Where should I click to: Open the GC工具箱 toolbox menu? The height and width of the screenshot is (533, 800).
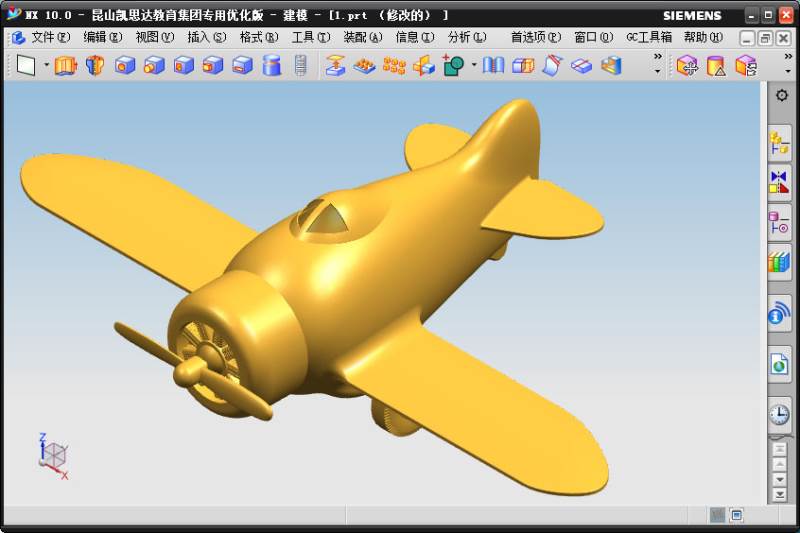pos(649,37)
